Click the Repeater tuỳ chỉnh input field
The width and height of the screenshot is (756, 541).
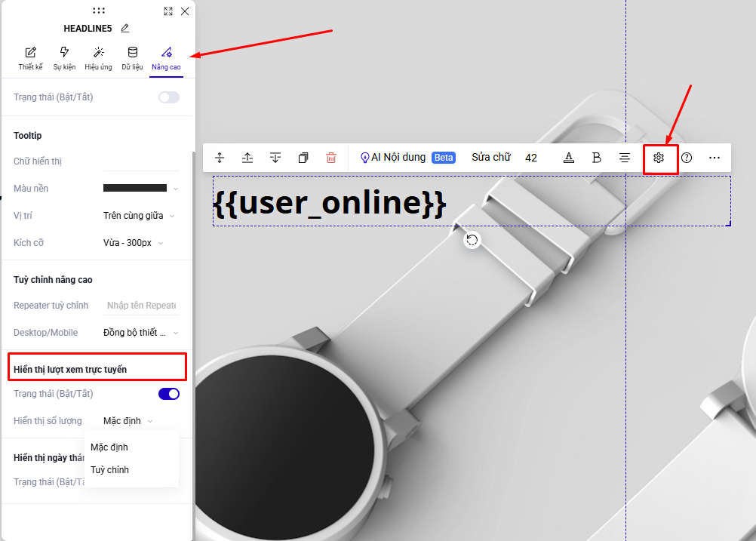pos(141,306)
